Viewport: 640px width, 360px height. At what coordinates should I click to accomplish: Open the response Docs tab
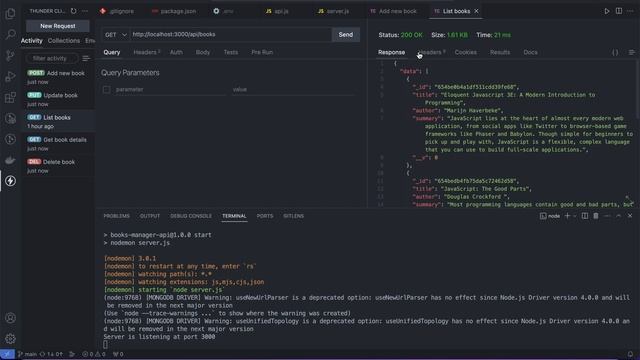pyautogui.click(x=531, y=52)
